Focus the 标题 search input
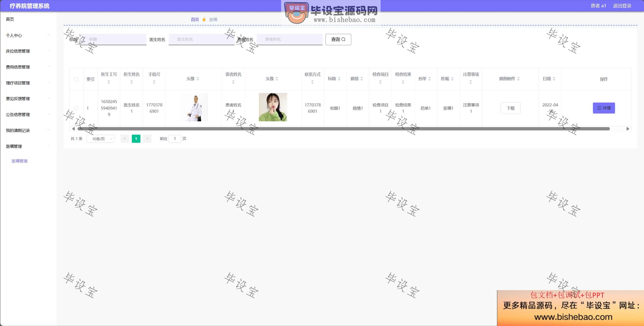The height and width of the screenshot is (326, 644). pos(113,39)
